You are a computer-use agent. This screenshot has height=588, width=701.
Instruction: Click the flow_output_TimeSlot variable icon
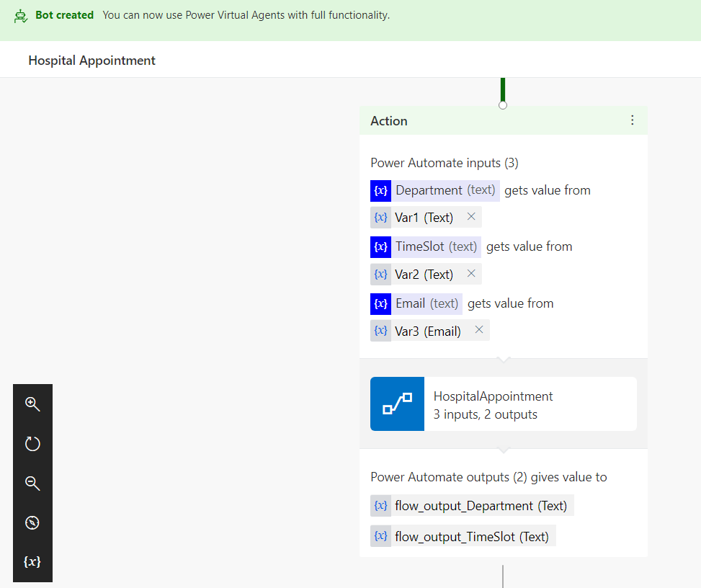click(381, 536)
